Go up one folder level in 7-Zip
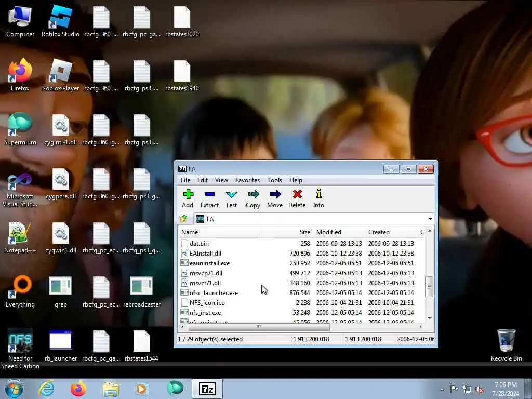532x399 pixels. (184, 219)
